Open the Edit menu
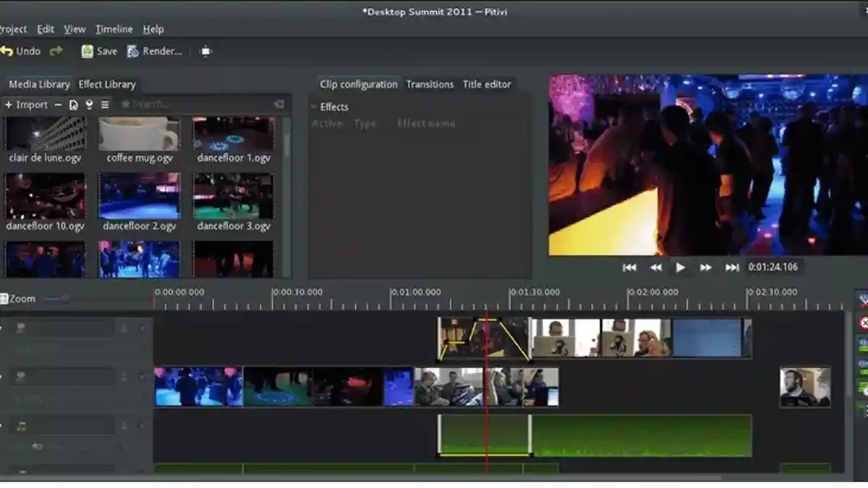The height and width of the screenshot is (488, 868). click(x=46, y=30)
